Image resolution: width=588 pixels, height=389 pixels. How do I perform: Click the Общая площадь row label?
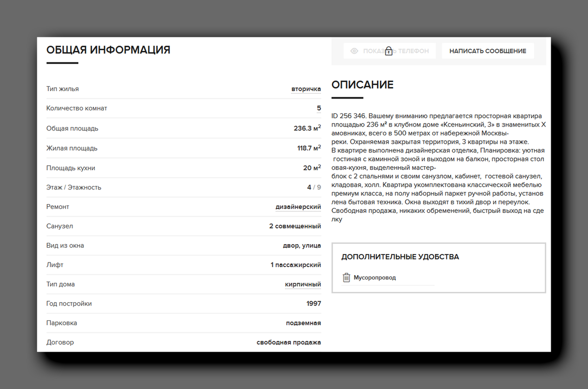click(72, 129)
